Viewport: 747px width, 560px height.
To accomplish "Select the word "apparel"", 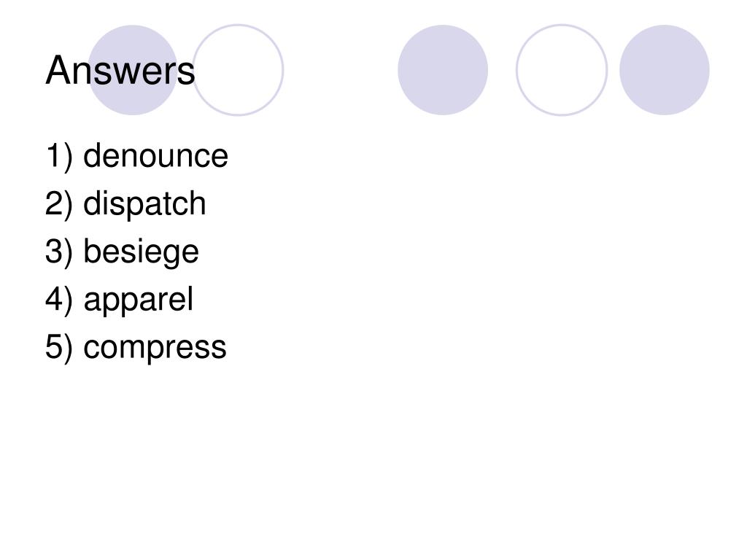I will [x=138, y=299].
